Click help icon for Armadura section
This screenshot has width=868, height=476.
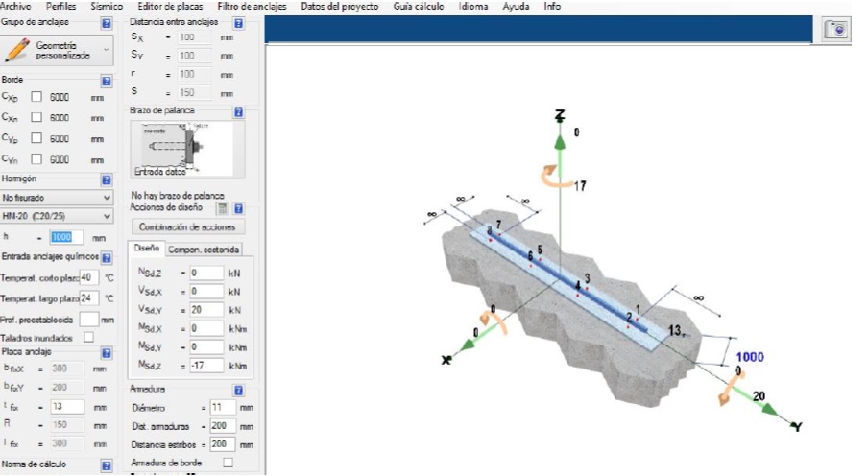(x=238, y=390)
